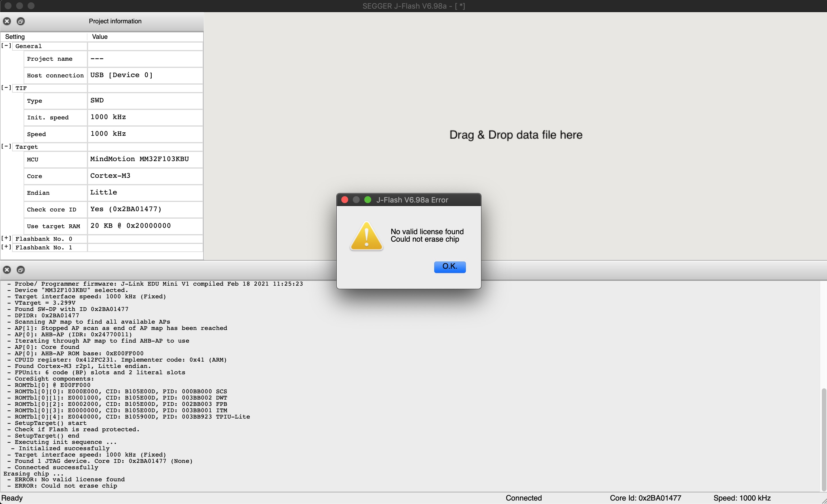The height and width of the screenshot is (504, 827).
Task: Click the Core Id status bar entry
Action: [x=645, y=498]
